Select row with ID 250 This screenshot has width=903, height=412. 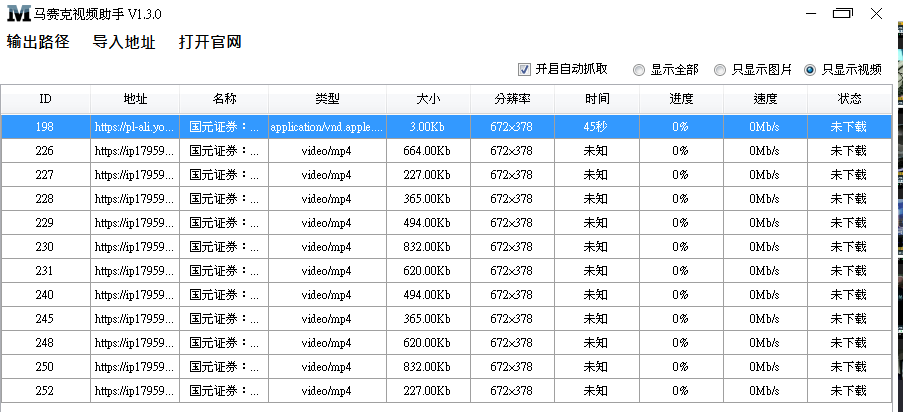(x=446, y=366)
